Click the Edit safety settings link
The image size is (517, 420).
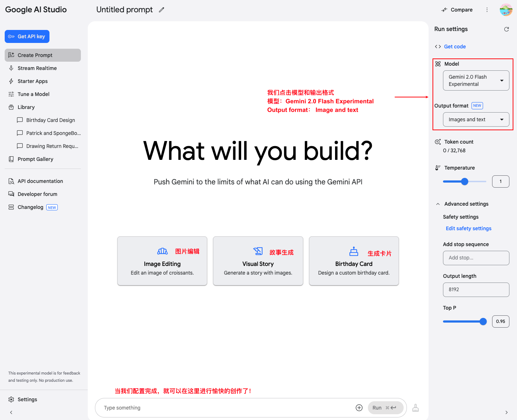pos(468,228)
